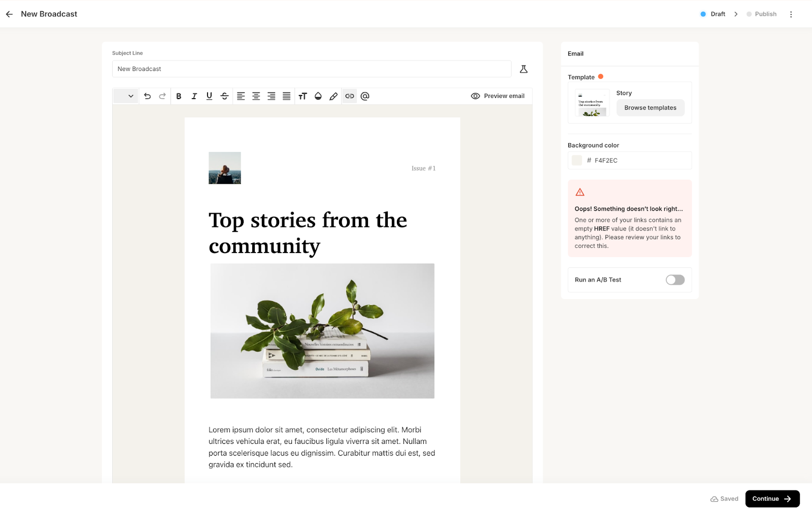Apply strikethrough formatting

tap(224, 96)
